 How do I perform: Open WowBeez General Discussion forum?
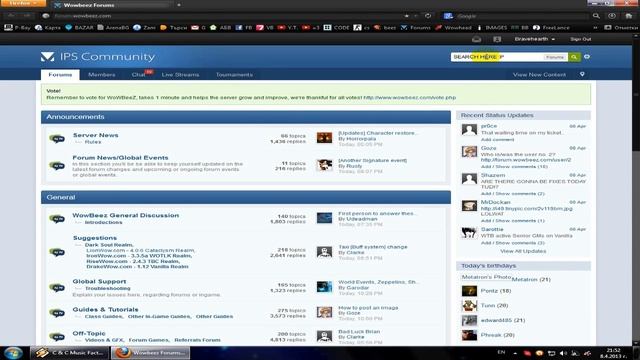tap(126, 215)
